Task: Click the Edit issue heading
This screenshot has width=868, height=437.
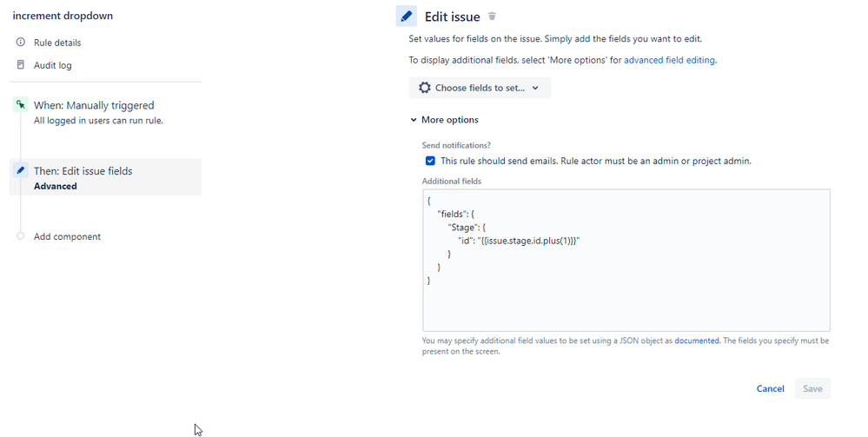Action: coord(453,17)
